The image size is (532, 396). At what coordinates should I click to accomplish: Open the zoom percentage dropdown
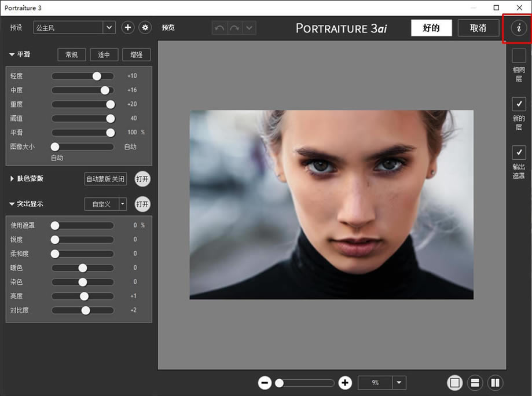tap(399, 383)
